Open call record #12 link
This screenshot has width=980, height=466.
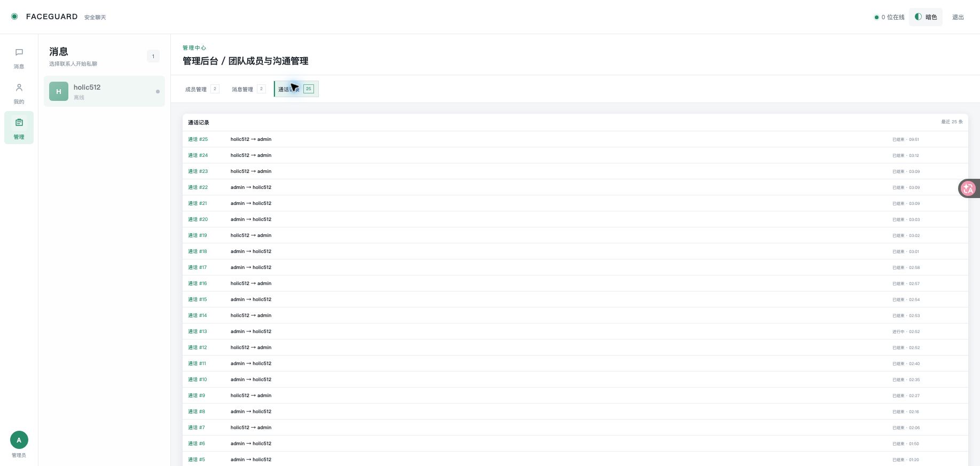click(x=197, y=347)
